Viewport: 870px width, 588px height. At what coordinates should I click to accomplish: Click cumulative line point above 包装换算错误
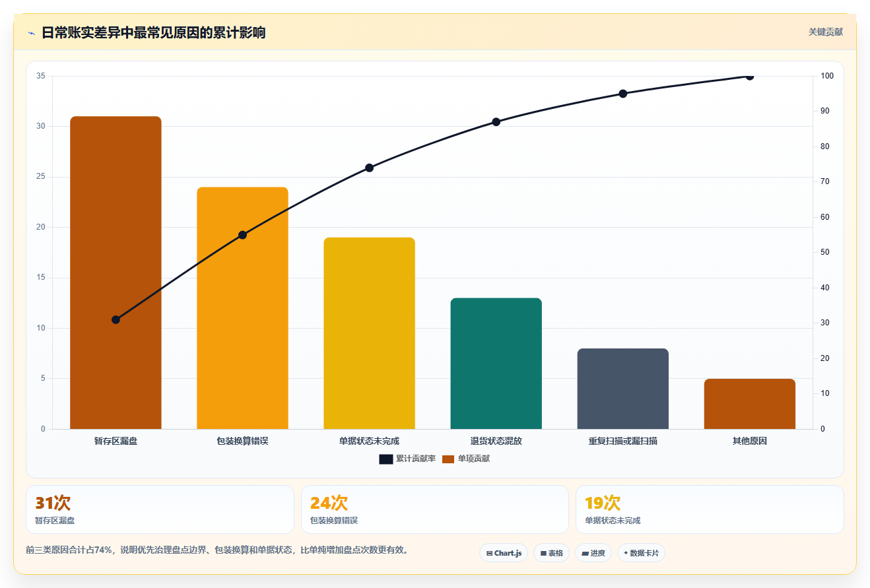243,235
